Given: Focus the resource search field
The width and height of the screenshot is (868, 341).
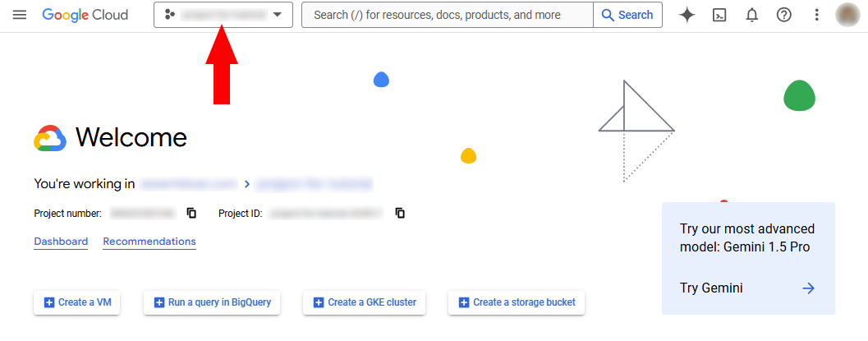Looking at the screenshot, I should point(448,15).
